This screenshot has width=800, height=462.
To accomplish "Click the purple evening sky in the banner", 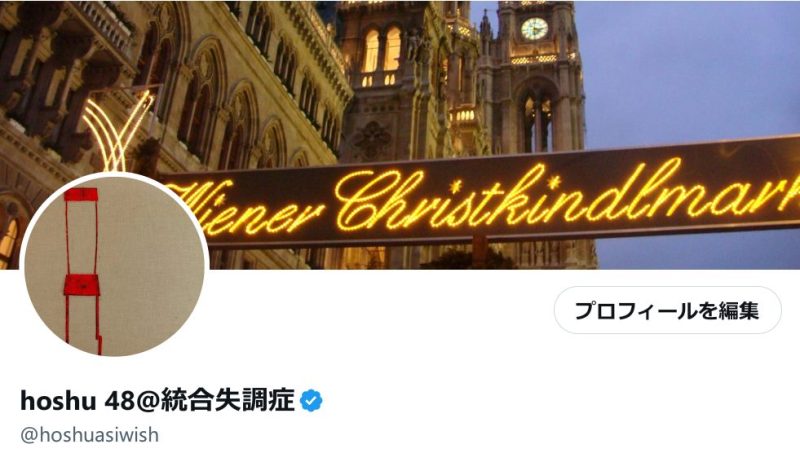I will point(694,71).
